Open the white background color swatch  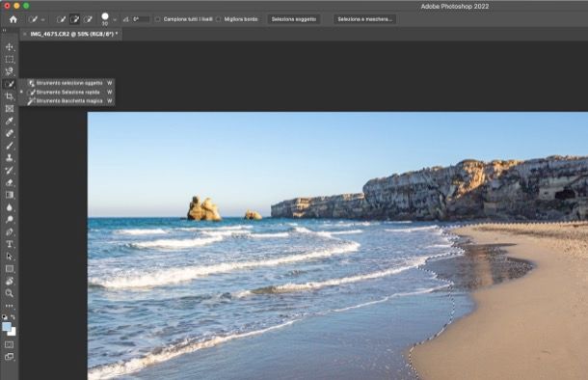coord(13,333)
